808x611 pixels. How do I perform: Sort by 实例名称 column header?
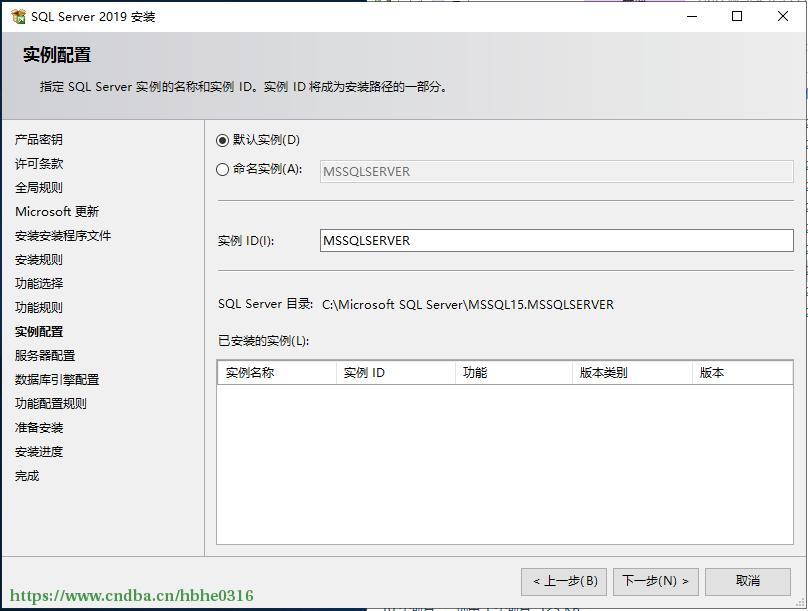tap(277, 372)
